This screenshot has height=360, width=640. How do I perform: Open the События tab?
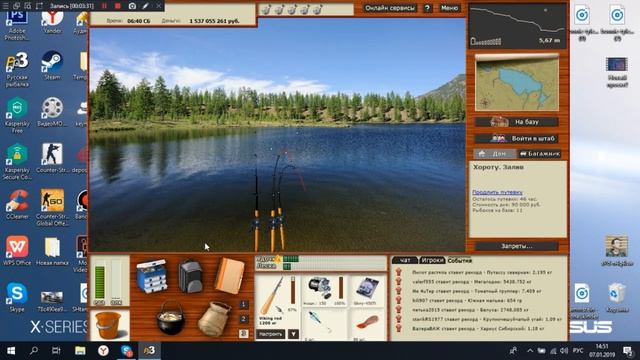click(460, 260)
